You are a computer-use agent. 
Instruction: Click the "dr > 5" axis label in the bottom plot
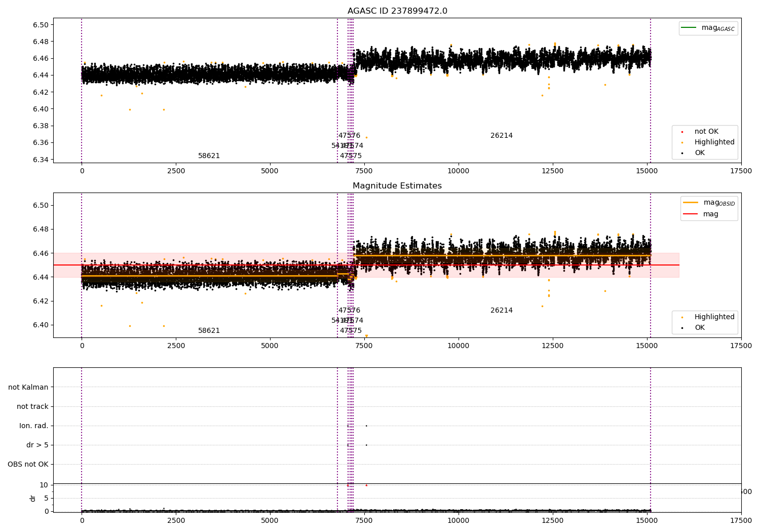(37, 445)
